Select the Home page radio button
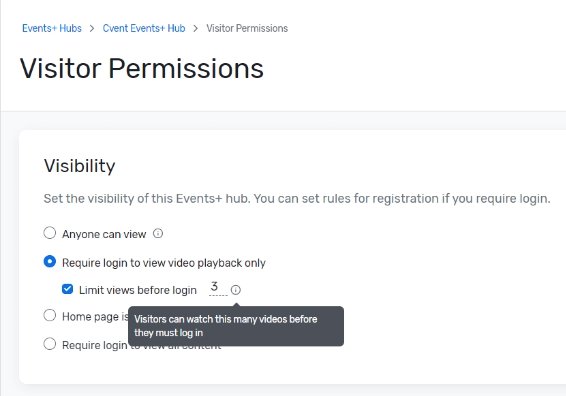The image size is (566, 396). [x=50, y=315]
